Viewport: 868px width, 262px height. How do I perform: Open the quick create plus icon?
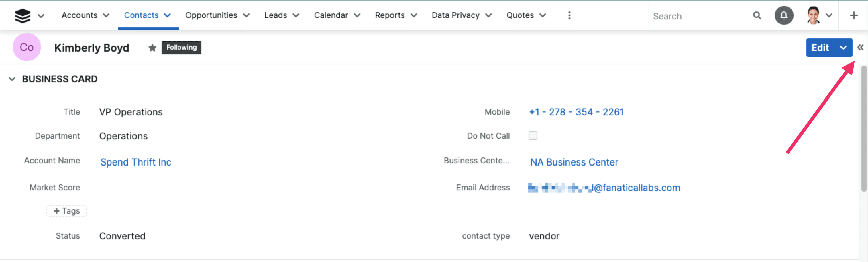click(854, 15)
